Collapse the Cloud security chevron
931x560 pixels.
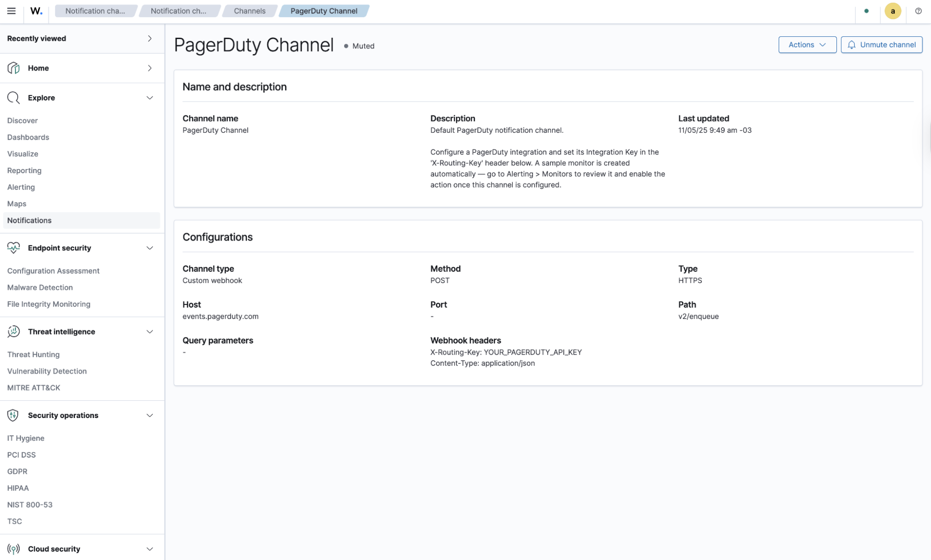click(x=150, y=549)
